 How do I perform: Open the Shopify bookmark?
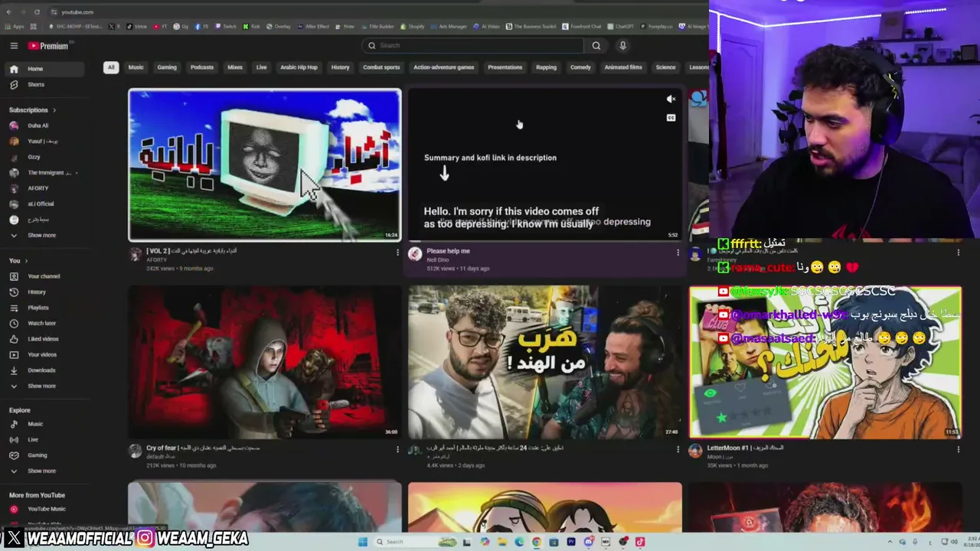[412, 27]
